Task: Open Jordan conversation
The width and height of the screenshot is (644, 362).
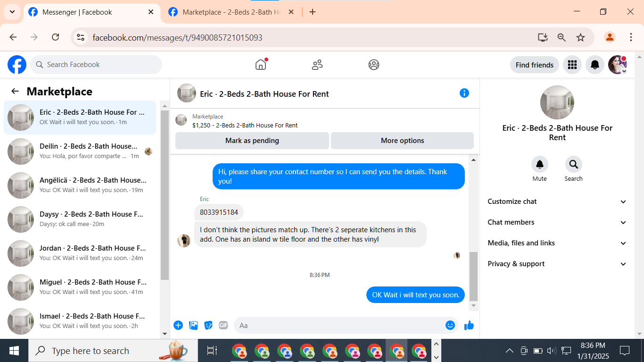Action: (80, 253)
